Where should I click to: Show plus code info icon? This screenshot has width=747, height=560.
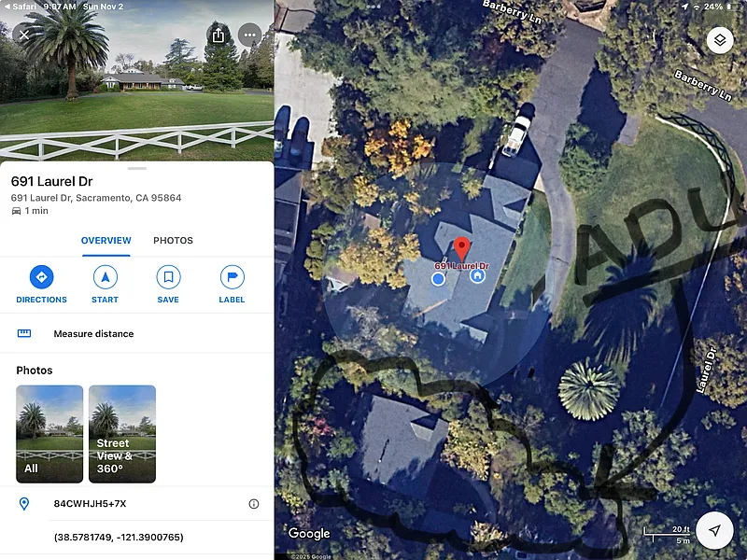[254, 504]
